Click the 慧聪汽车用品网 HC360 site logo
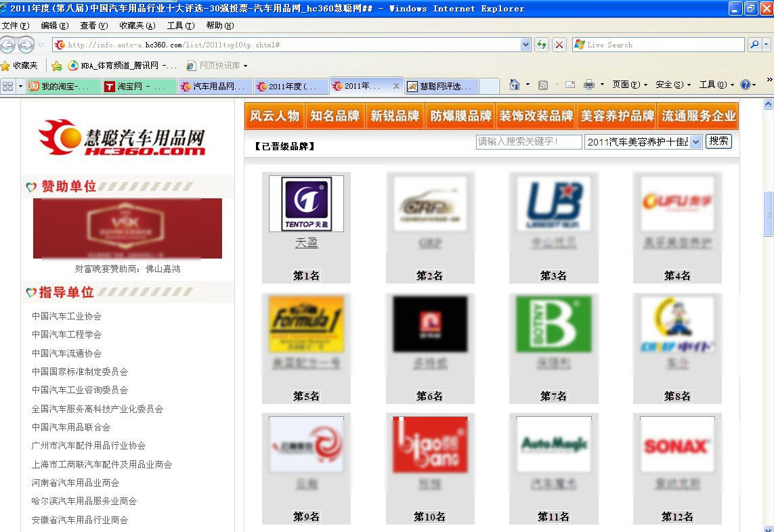The image size is (774, 532). [x=121, y=137]
